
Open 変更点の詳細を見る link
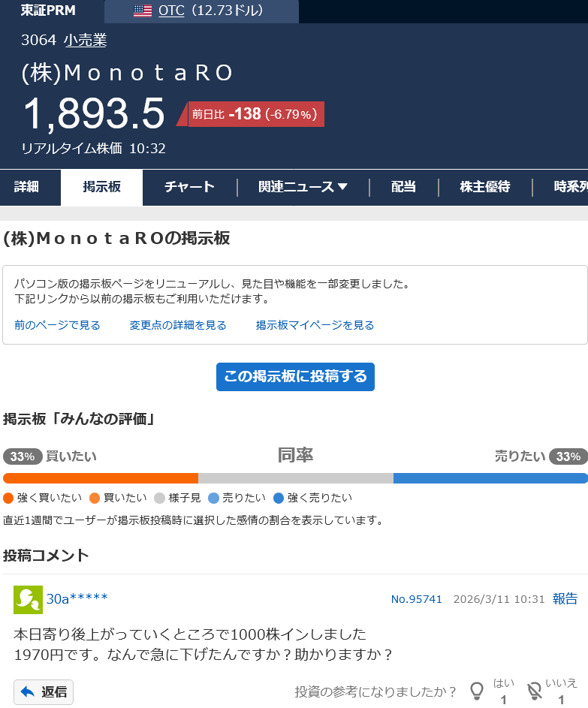point(178,325)
